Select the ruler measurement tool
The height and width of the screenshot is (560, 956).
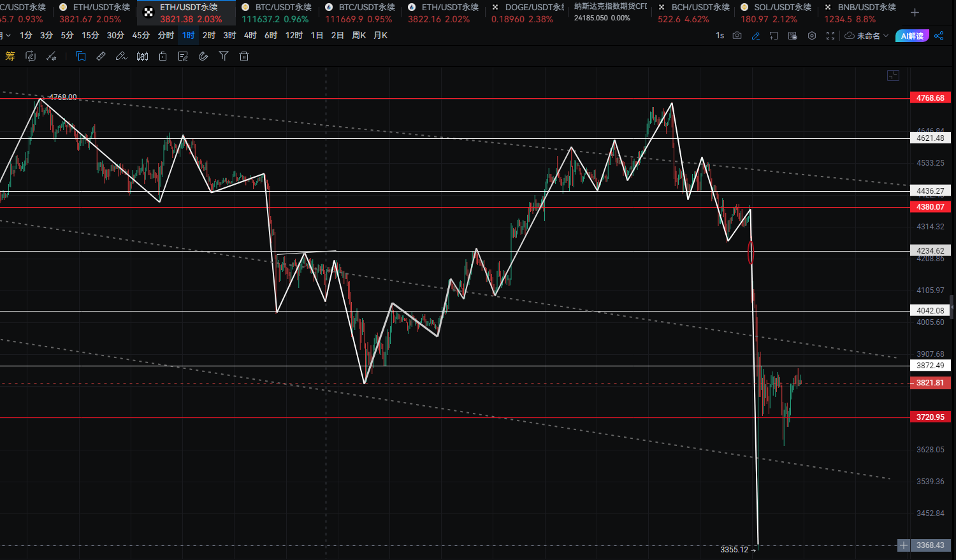click(101, 57)
